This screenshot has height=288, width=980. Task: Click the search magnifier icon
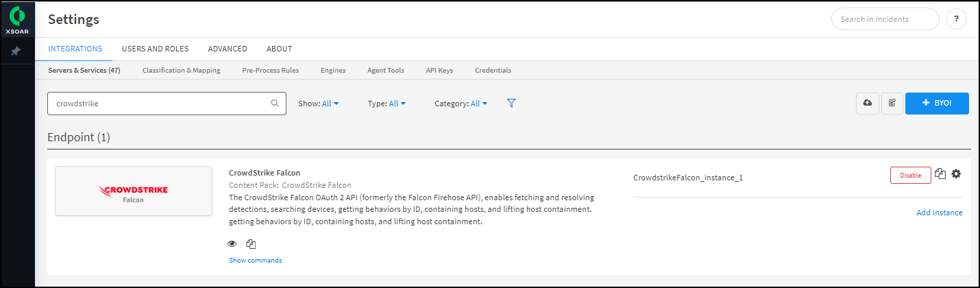(275, 104)
